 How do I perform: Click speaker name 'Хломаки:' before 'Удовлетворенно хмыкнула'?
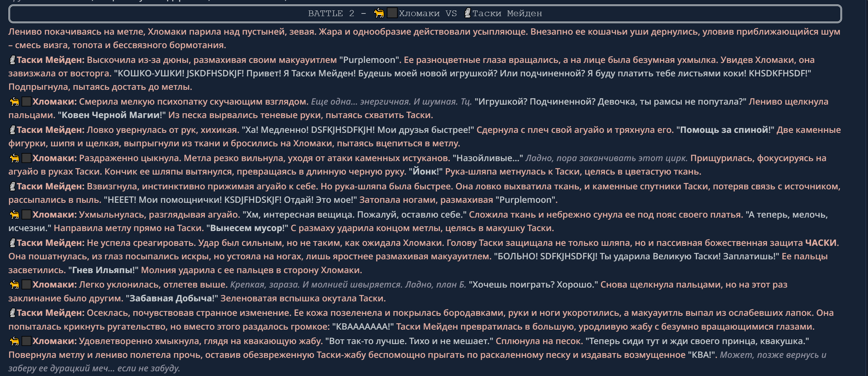coord(55,341)
